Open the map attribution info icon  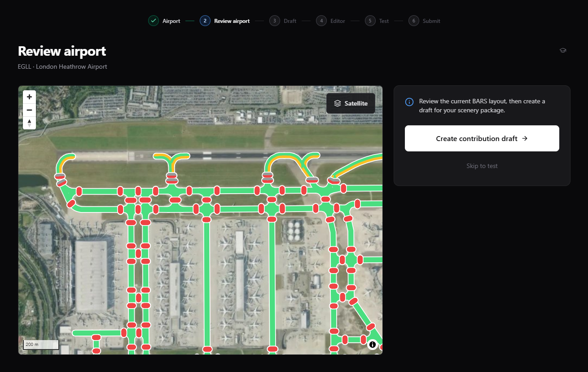tap(373, 345)
